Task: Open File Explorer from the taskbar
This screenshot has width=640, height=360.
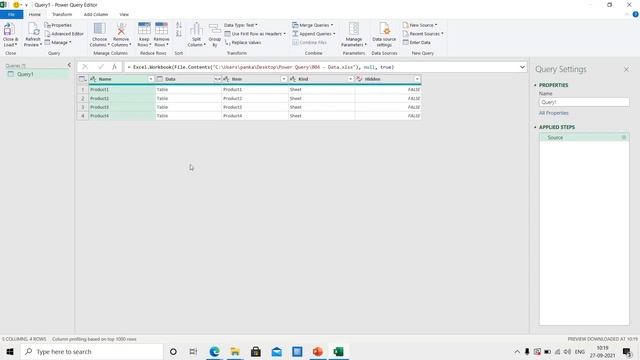Action: point(235,351)
